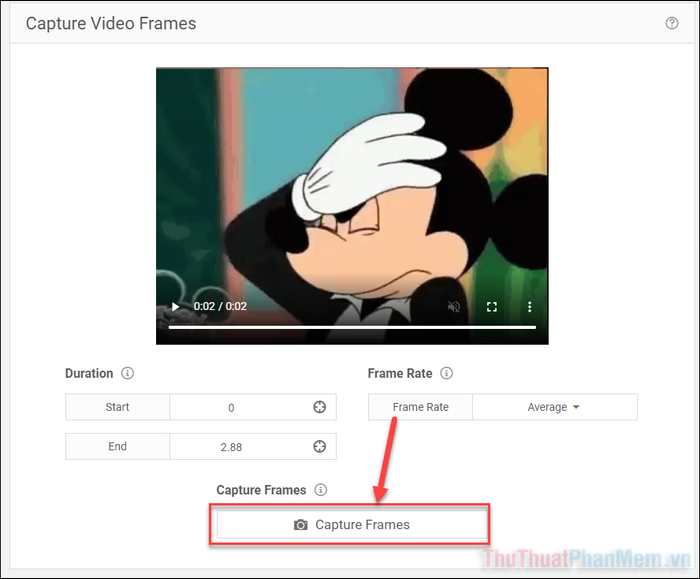This screenshot has height=579, width=700.
Task: Show info for Frame Rate heading
Action: coord(446,373)
